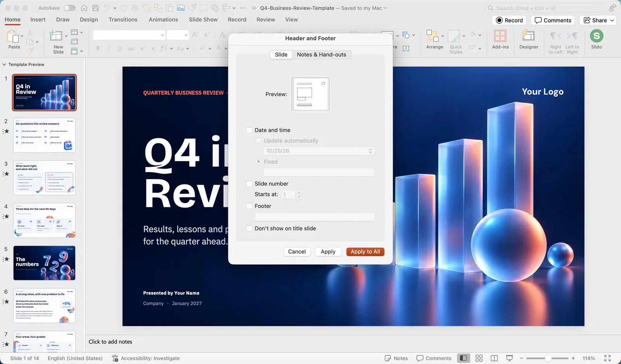Click the New Slide icon
This screenshot has height=364, width=621.
point(56,36)
